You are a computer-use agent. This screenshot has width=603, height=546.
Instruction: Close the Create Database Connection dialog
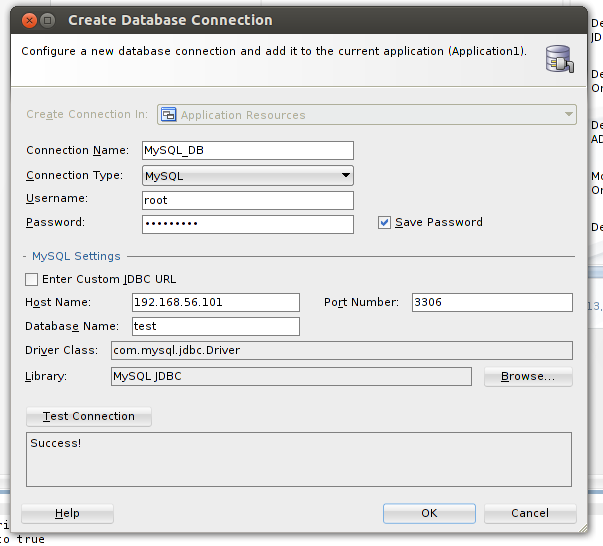[27, 20]
